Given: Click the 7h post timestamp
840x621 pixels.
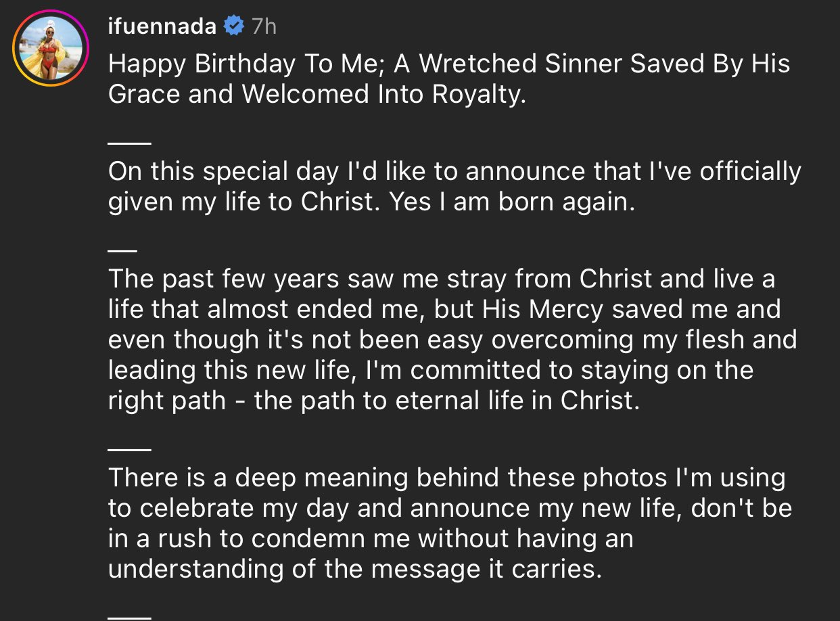Looking at the screenshot, I should click(x=263, y=26).
